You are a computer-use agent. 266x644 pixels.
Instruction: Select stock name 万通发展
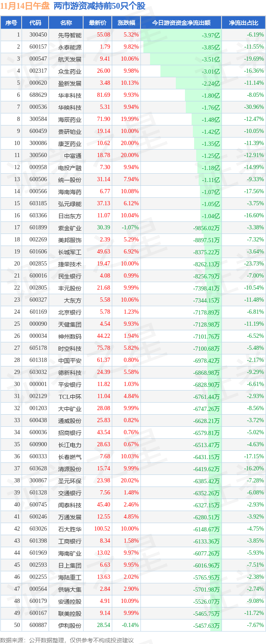tap(70, 517)
